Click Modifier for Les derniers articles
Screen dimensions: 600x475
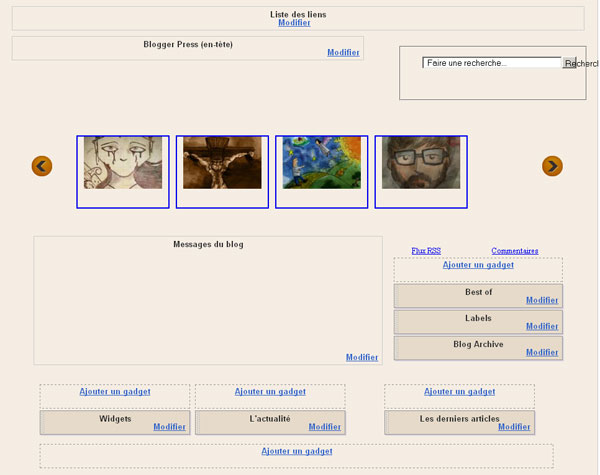[514, 427]
